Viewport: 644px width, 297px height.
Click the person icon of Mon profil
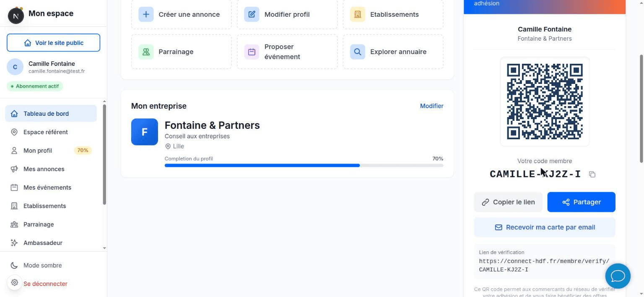click(x=14, y=151)
